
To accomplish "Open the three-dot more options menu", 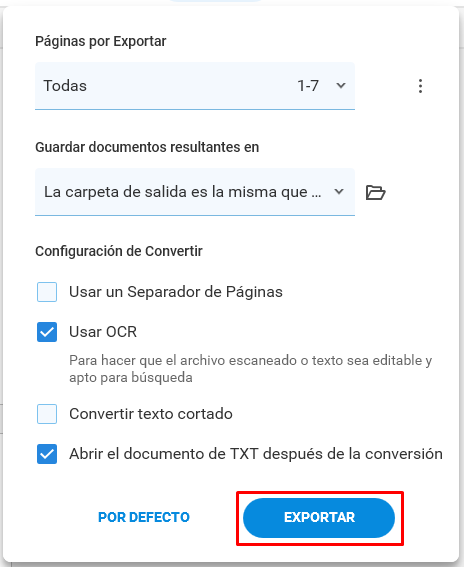I will 420,86.
